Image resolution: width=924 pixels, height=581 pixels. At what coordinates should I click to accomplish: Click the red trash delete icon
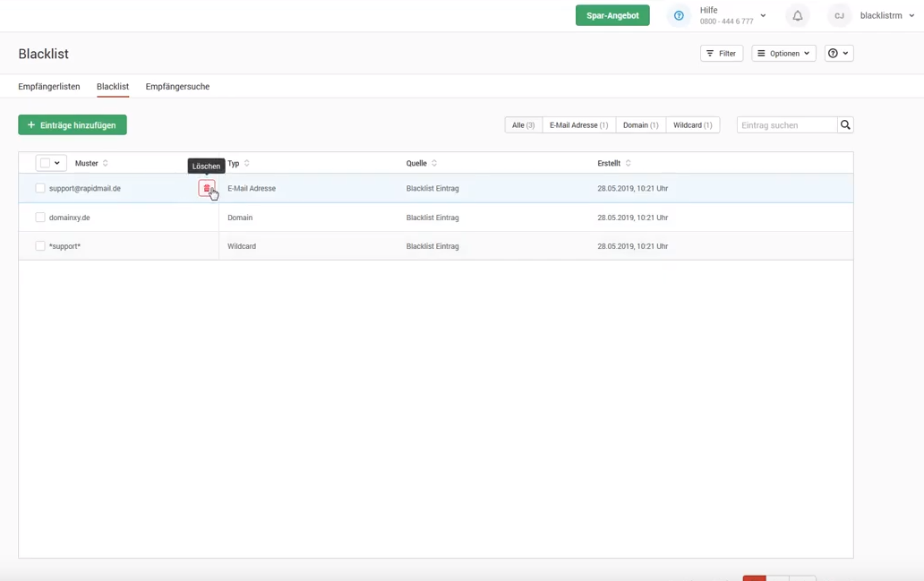click(x=206, y=188)
